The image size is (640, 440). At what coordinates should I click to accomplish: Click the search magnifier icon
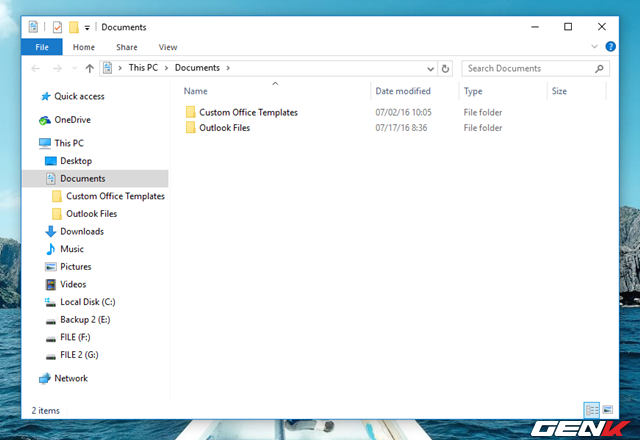(599, 69)
